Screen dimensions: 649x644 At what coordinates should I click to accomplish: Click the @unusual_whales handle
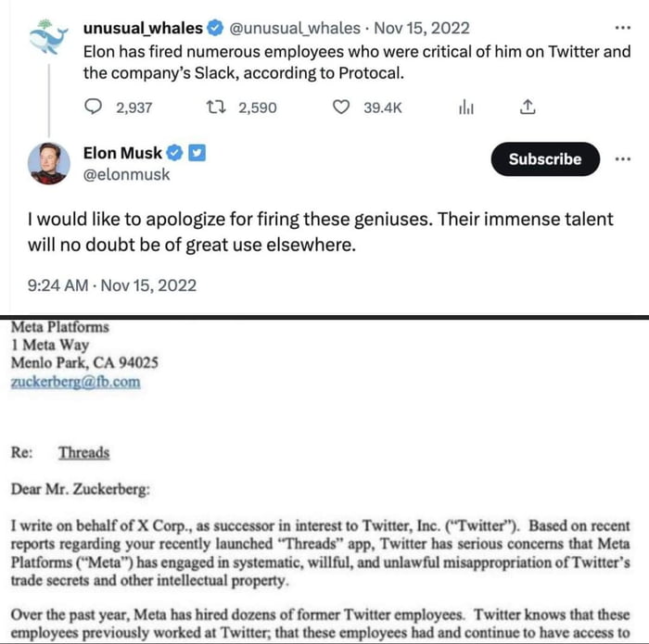click(x=295, y=28)
